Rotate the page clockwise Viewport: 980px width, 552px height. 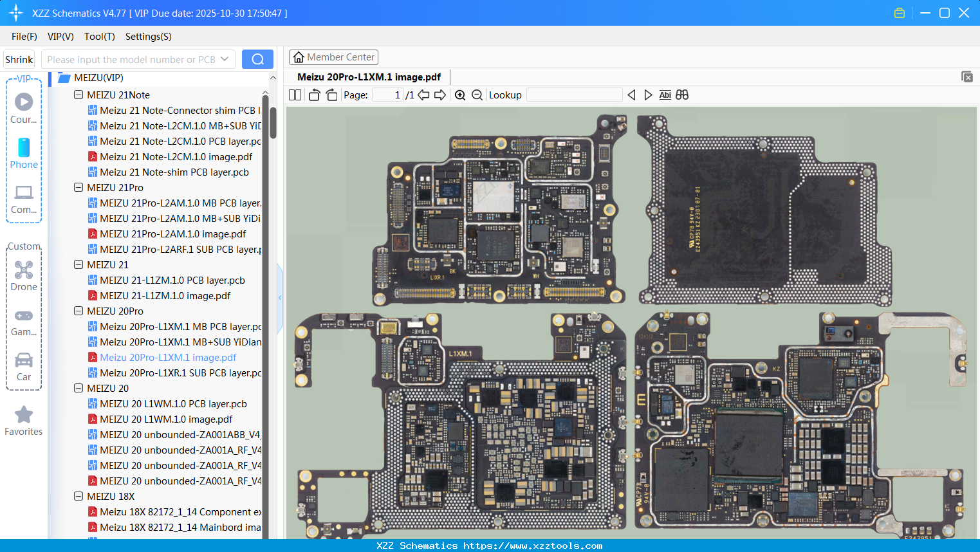(x=331, y=95)
